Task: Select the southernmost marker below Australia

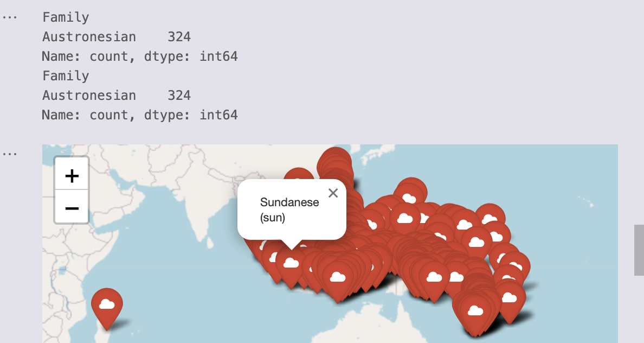Action: (x=476, y=309)
